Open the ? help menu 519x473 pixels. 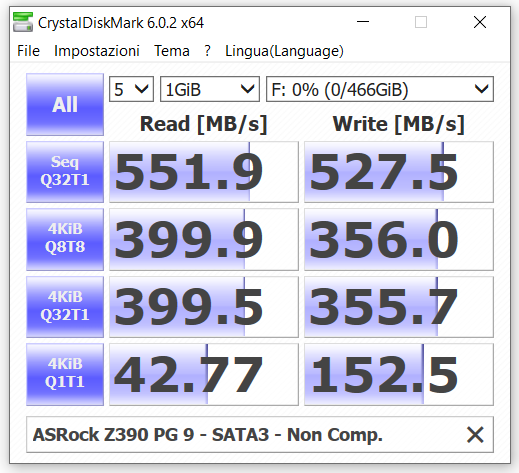207,51
